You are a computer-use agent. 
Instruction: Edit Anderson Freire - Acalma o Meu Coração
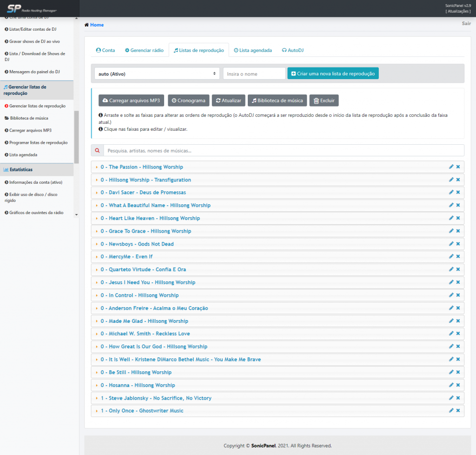point(451,308)
